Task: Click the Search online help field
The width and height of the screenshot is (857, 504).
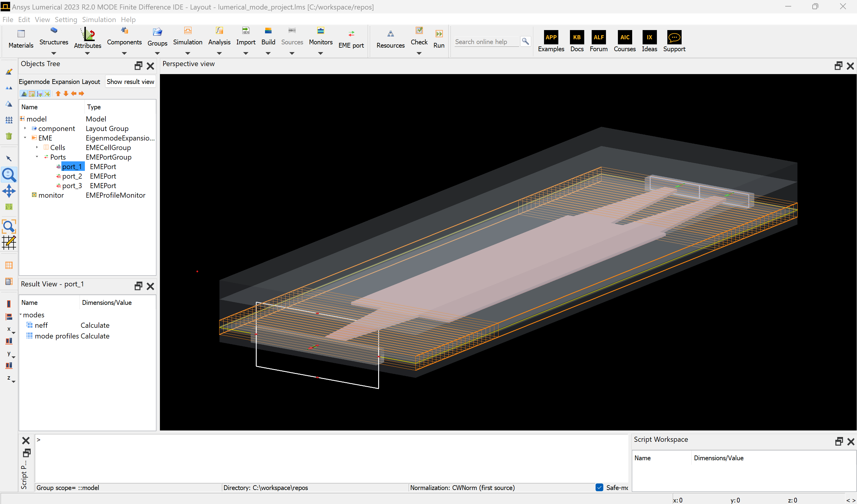Action: (x=486, y=42)
